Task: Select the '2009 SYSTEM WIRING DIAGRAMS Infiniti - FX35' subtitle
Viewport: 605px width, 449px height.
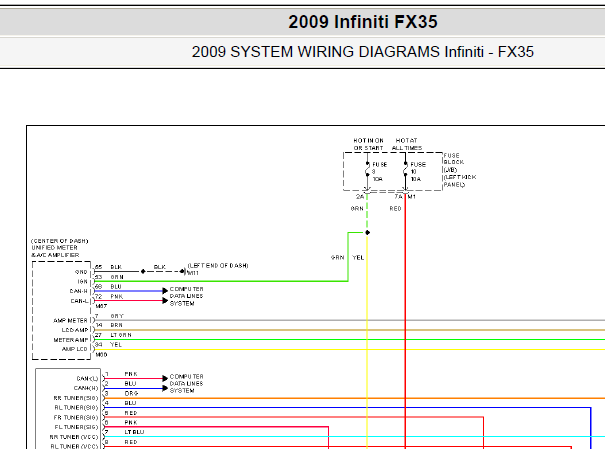Action: point(363,52)
